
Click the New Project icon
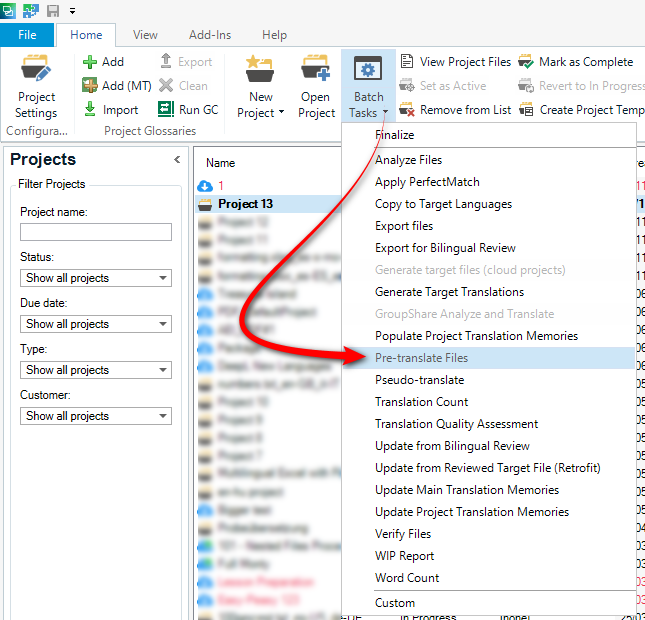(x=260, y=69)
